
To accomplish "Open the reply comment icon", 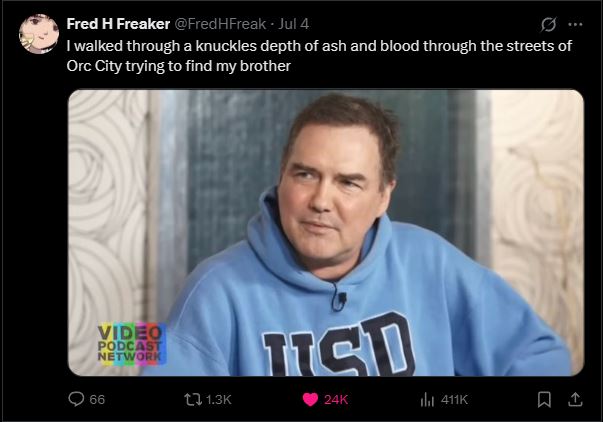I will (x=76, y=399).
